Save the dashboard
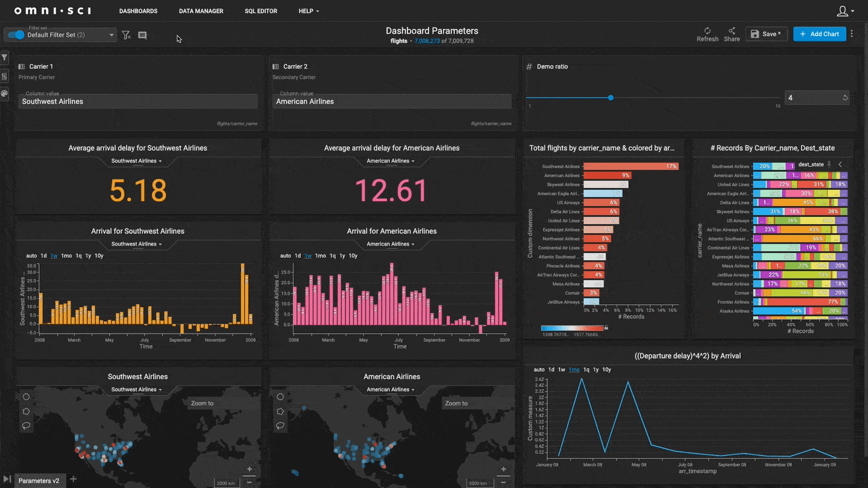Viewport: 868px width, 488px height. click(766, 34)
